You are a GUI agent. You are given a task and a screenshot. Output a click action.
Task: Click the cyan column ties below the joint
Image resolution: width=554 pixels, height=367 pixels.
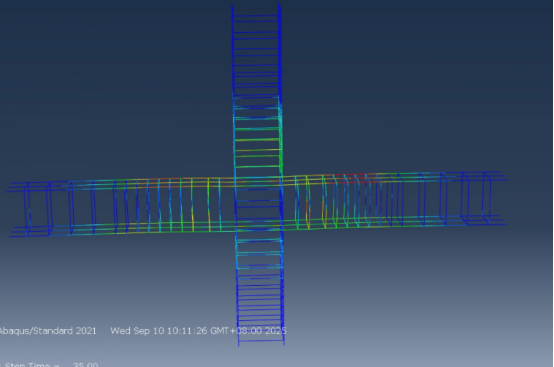click(260, 254)
